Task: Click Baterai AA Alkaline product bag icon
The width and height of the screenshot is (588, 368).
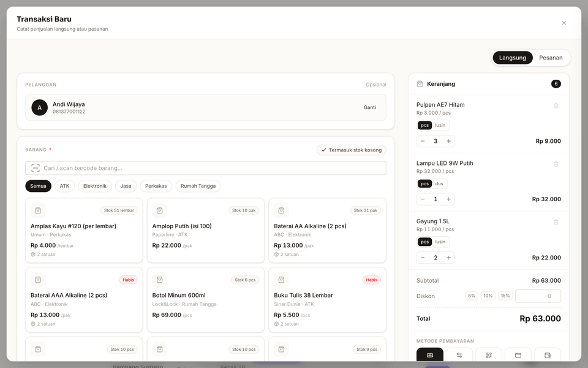Action: pos(281,210)
